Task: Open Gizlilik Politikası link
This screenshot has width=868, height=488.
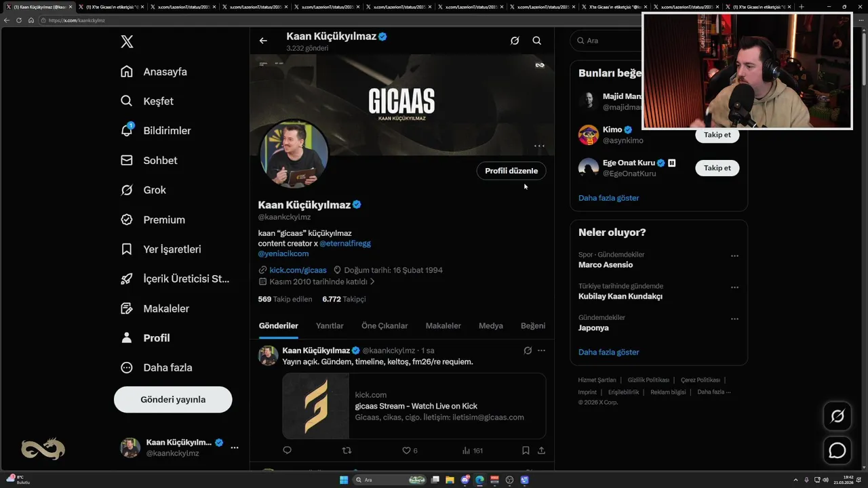Action: pos(648,380)
